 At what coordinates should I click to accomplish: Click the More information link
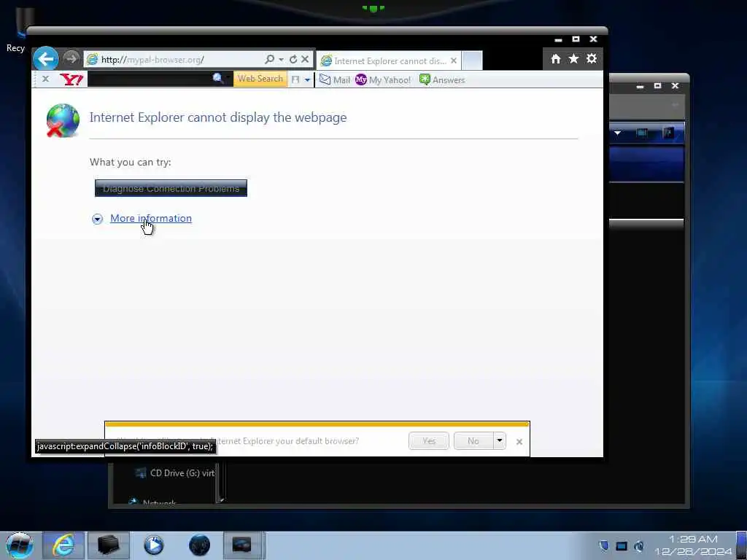tap(151, 218)
